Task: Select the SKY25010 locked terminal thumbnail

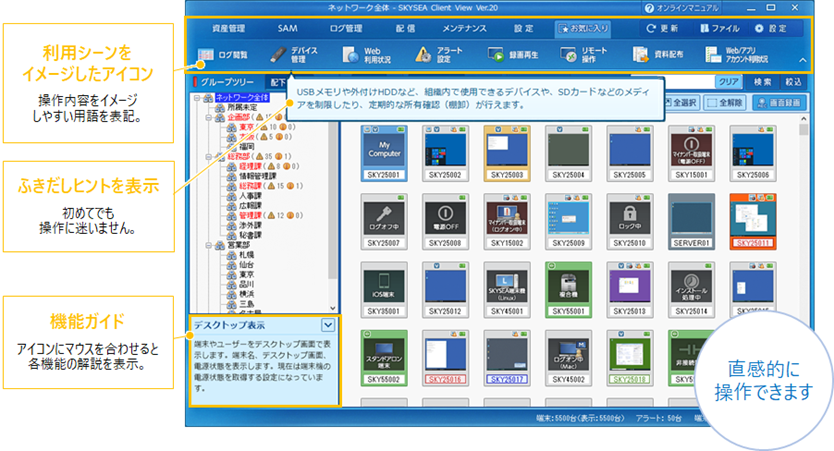Action: tap(630, 222)
